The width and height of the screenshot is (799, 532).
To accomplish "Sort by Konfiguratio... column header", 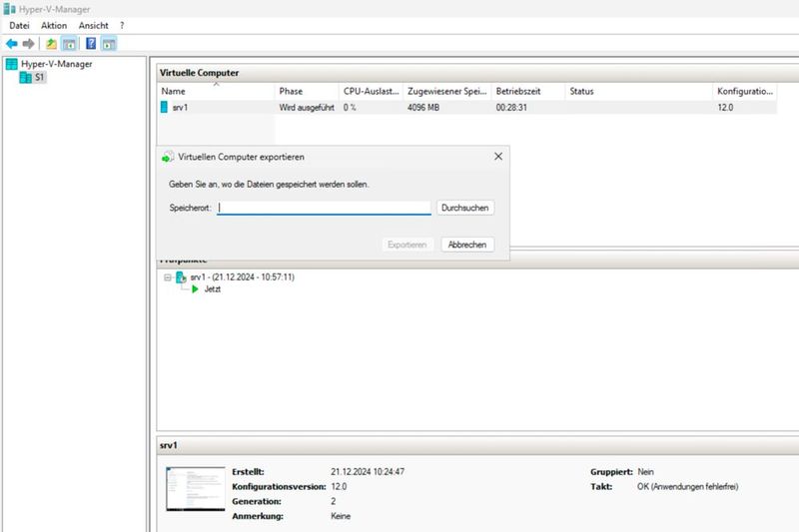I will click(x=745, y=91).
